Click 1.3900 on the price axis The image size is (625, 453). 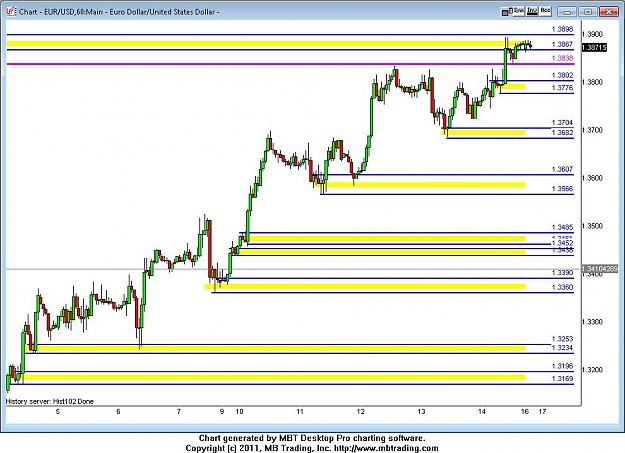592,34
